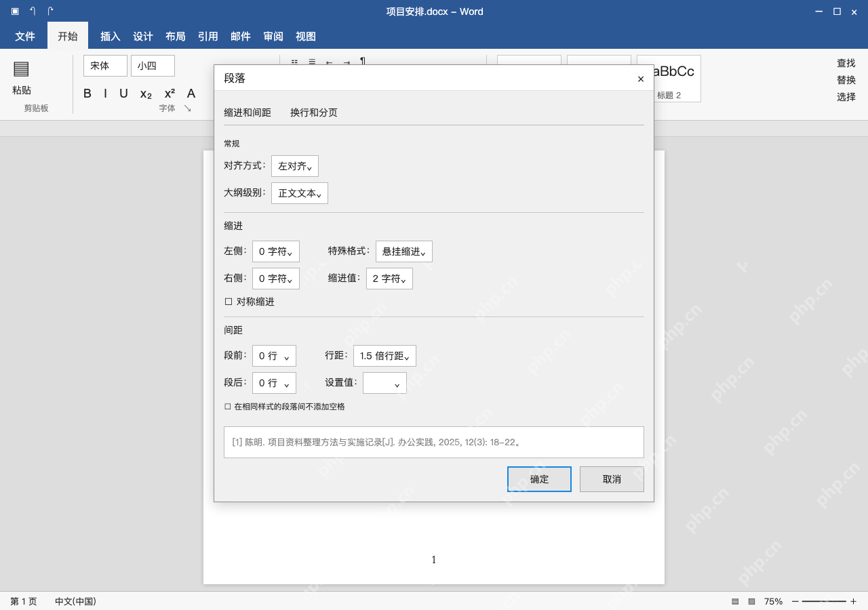Viewport: 868px width, 610px height.
Task: Select the 标题 2 style thumbnail
Action: (669, 79)
